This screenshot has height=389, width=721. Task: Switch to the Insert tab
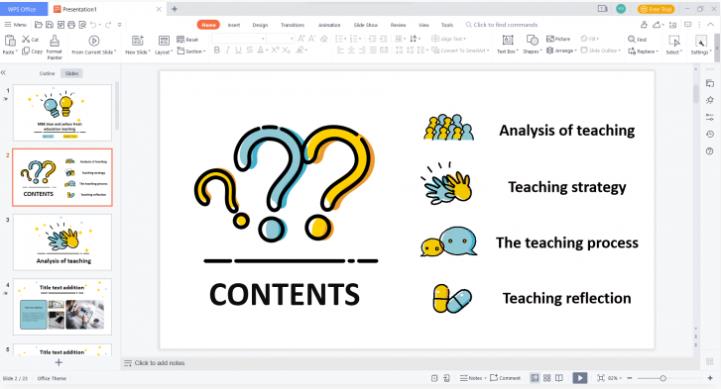(x=234, y=25)
